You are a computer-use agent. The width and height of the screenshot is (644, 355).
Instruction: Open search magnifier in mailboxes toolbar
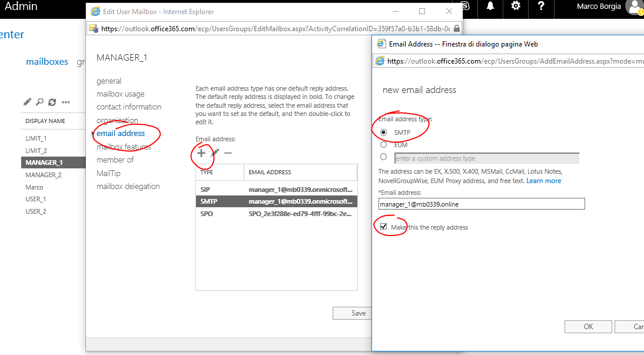(39, 102)
